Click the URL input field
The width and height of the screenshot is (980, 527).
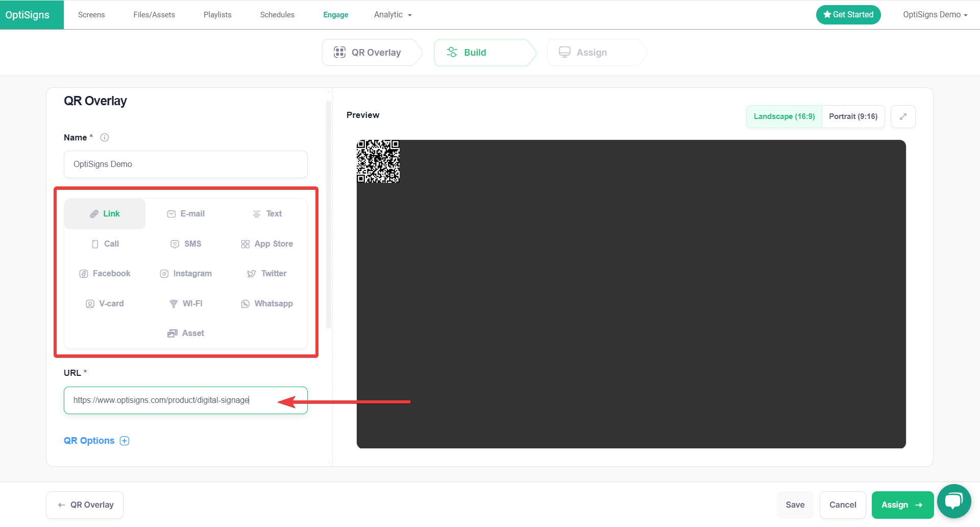click(186, 400)
